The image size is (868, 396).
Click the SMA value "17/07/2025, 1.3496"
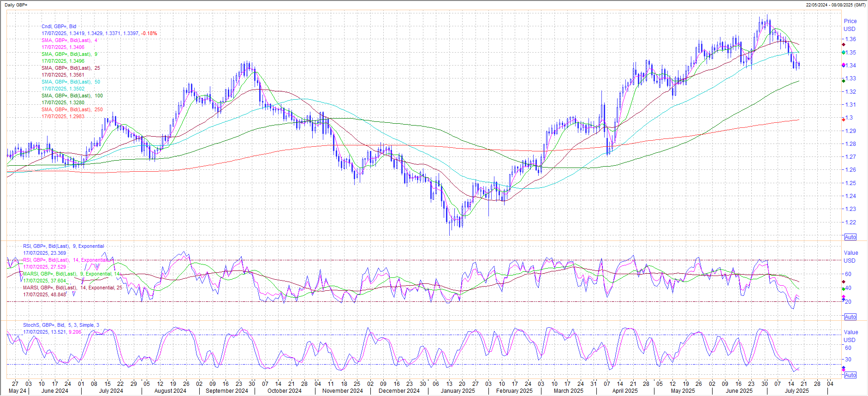63,61
